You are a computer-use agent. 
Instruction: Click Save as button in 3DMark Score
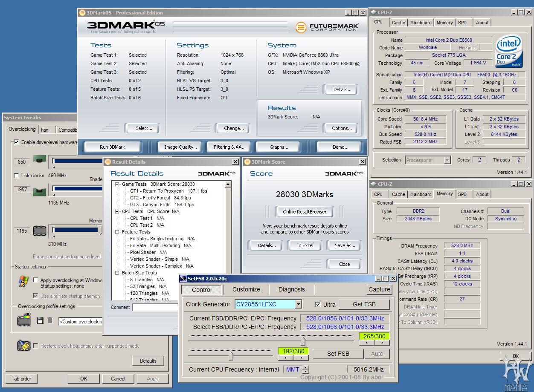(345, 245)
